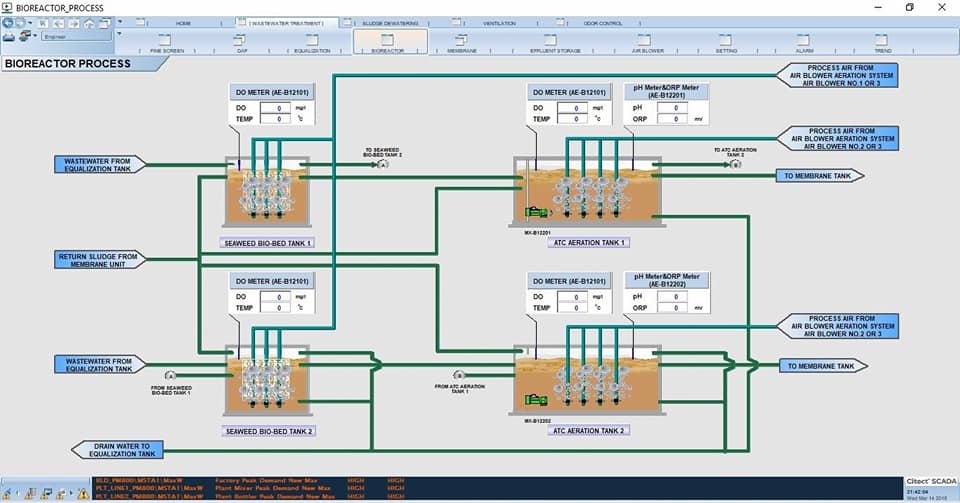The image size is (960, 503).
Task: Click the Plant Bottler Peak Demand New Max alarm
Action: [x=275, y=496]
